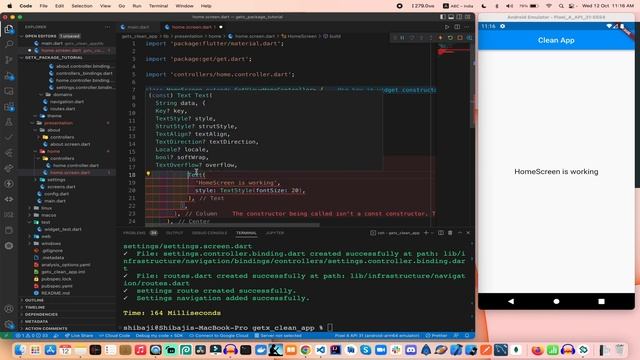Expand the Outline section

click(x=34, y=300)
